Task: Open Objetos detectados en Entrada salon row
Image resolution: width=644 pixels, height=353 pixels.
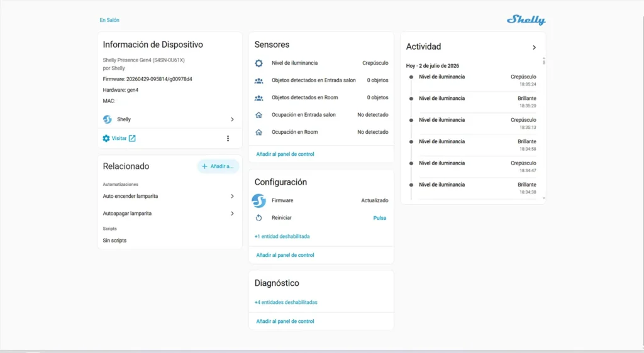Action: [321, 80]
